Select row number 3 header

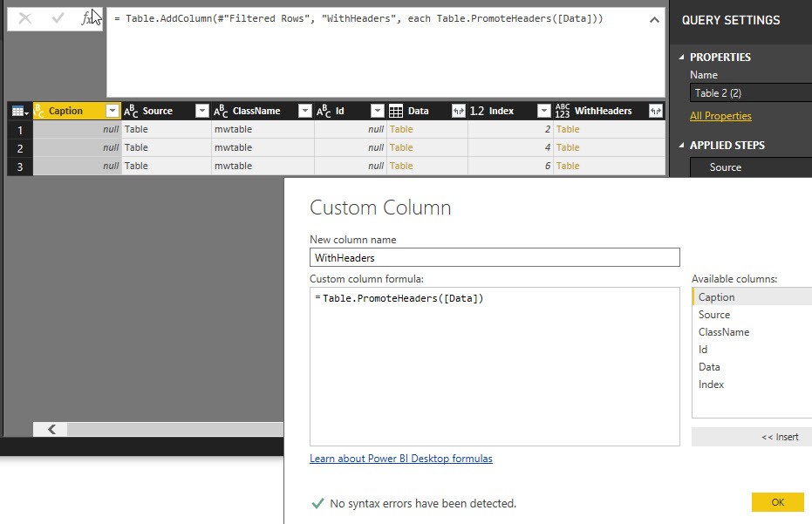click(x=20, y=167)
